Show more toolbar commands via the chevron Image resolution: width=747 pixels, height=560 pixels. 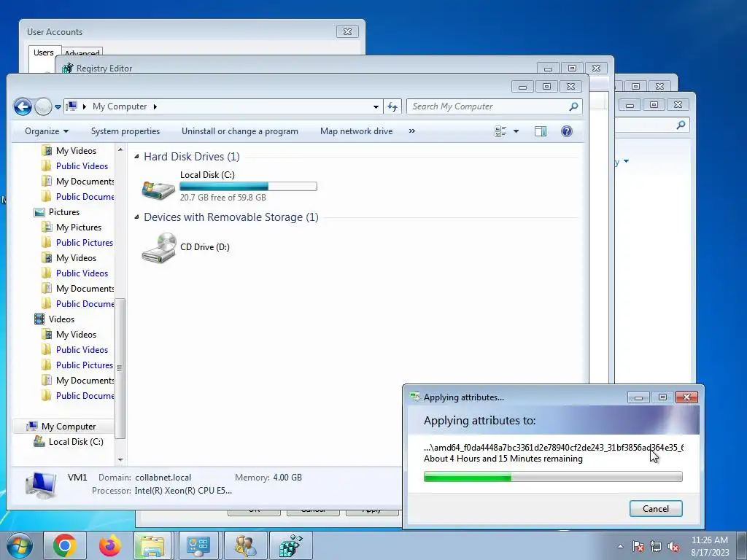pos(412,131)
